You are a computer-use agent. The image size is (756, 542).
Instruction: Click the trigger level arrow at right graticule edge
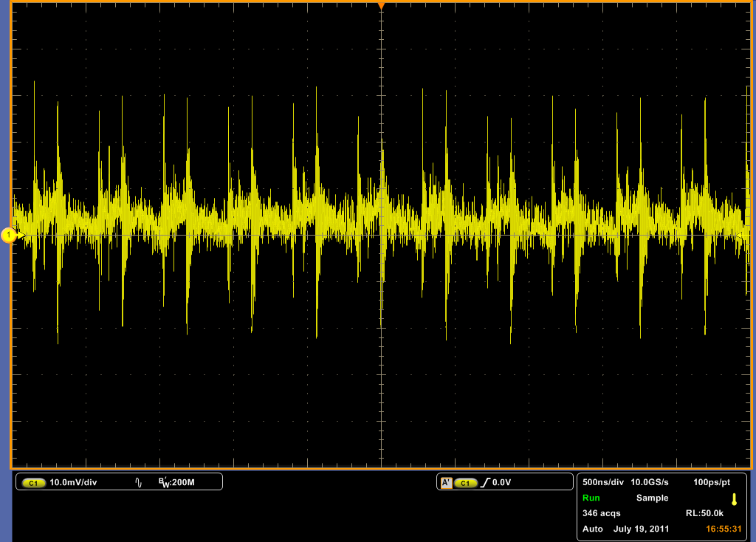point(739,236)
